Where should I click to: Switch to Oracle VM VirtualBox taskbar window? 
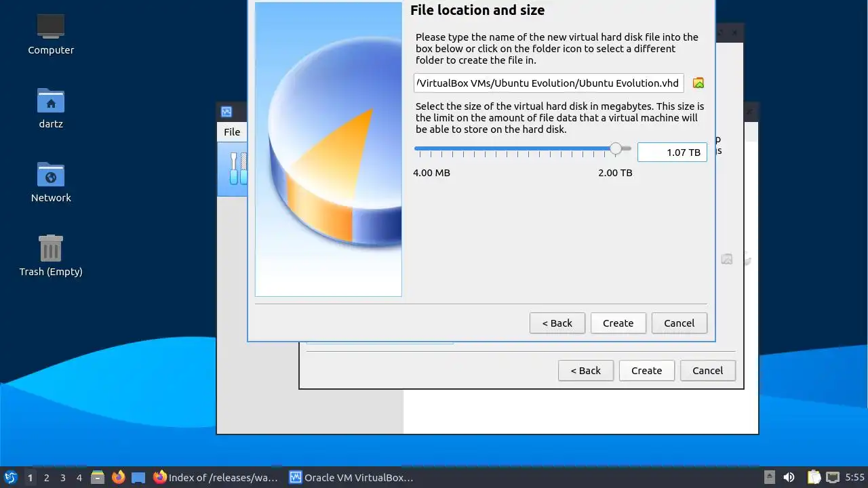pos(352,477)
